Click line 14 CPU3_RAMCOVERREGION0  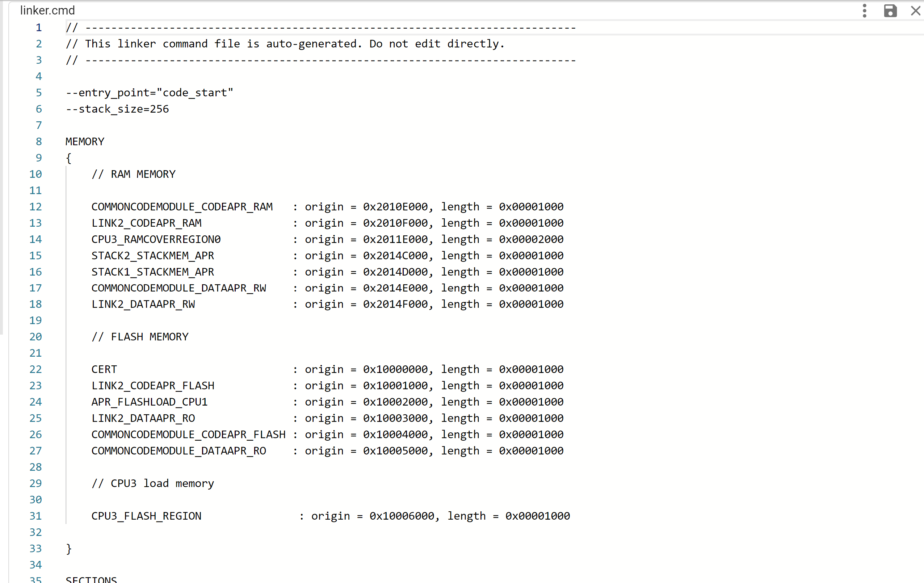[x=156, y=239]
